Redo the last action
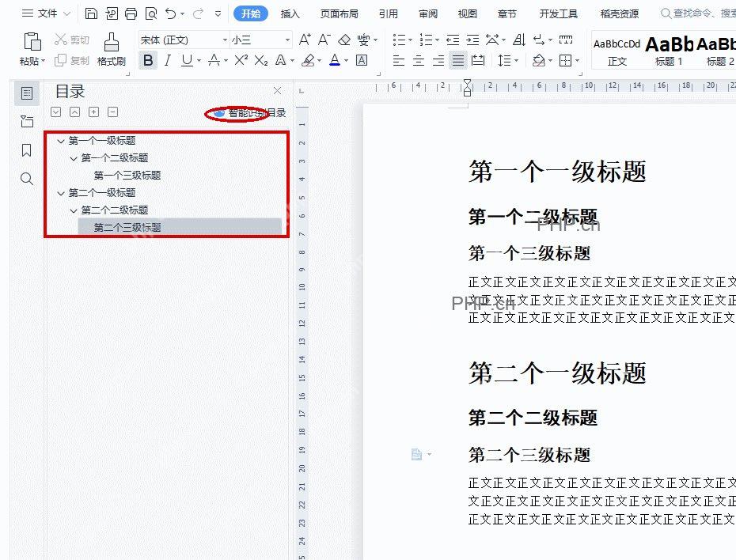 198,13
